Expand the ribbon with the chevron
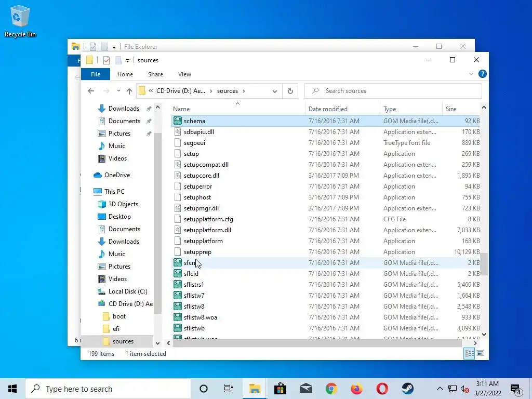The height and width of the screenshot is (399, 532). tap(471, 74)
